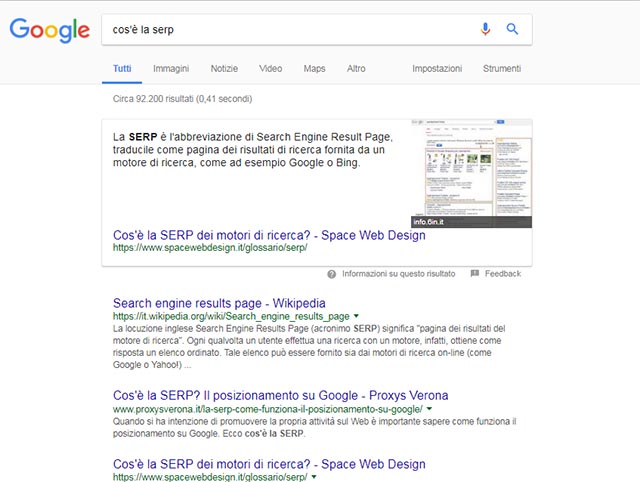The height and width of the screenshot is (482, 640).
Task: Click the Wikipedia result description snippet
Action: click(309, 347)
